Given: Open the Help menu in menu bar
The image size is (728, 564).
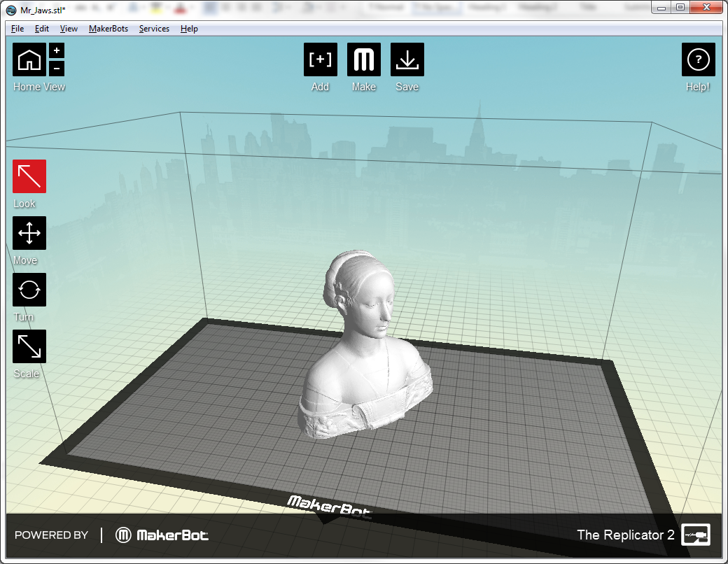Looking at the screenshot, I should coord(189,29).
